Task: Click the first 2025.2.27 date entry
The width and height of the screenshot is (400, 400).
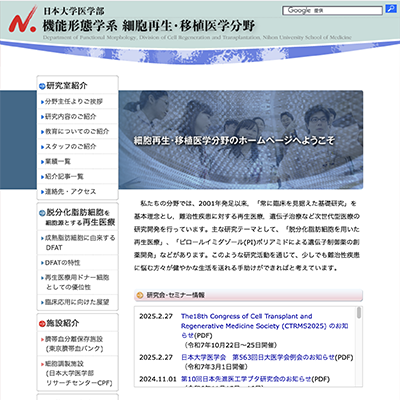Action: pyautogui.click(x=156, y=316)
